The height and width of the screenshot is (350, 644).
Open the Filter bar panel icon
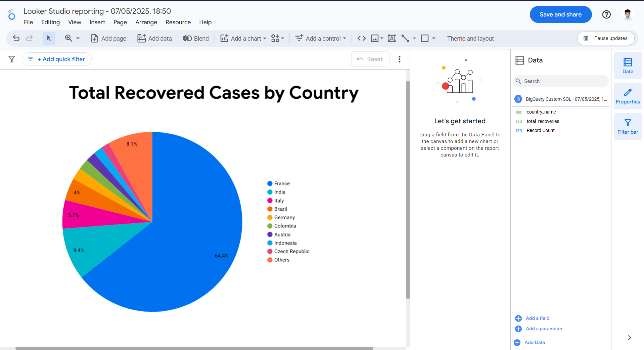(x=627, y=126)
